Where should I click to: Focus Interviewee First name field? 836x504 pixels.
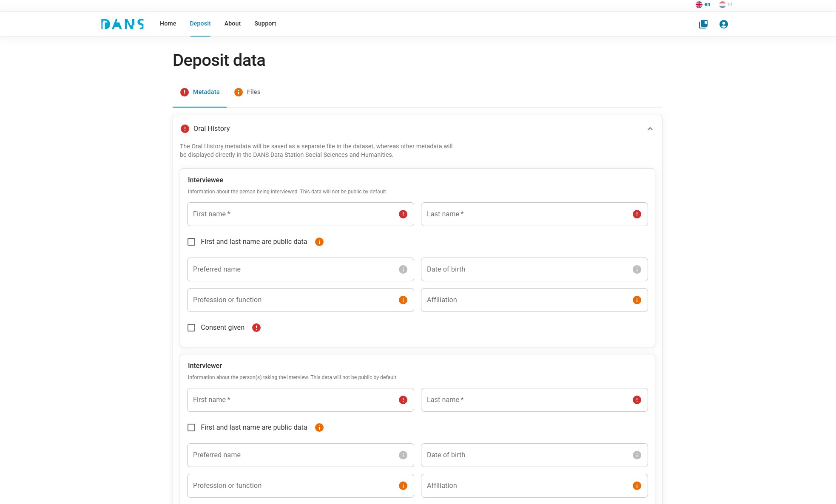pos(300,214)
